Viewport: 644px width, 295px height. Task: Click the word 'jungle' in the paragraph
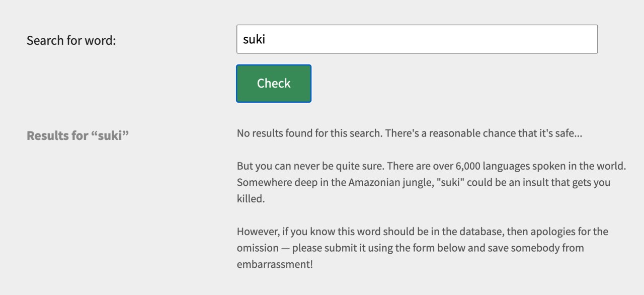tap(417, 182)
